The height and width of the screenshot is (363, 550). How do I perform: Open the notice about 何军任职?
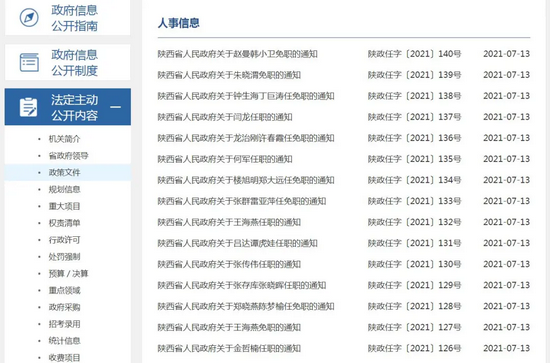tap(225, 159)
